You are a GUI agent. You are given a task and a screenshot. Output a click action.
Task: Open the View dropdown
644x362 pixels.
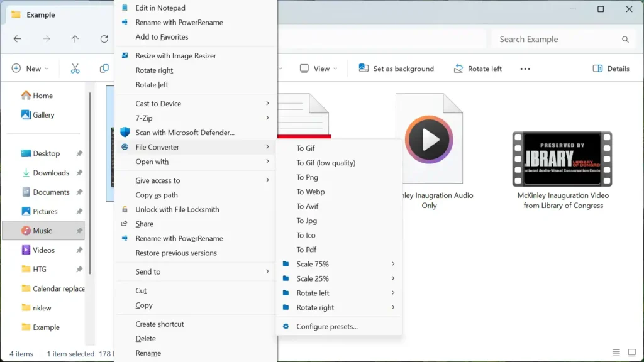[318, 69]
